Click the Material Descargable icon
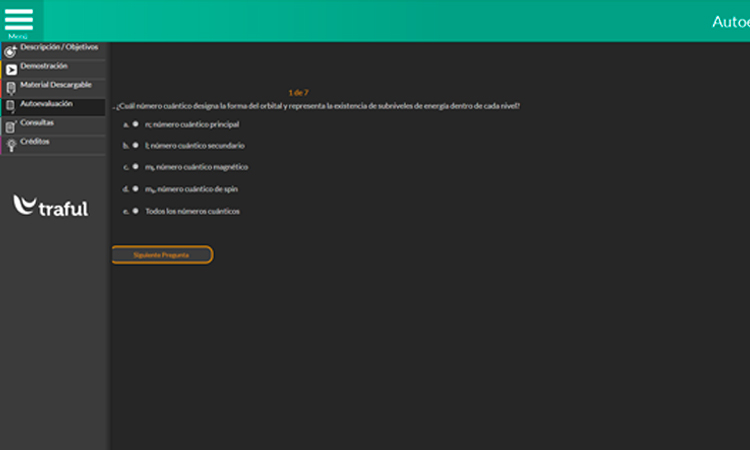Image resolution: width=750 pixels, height=450 pixels. [x=10, y=88]
